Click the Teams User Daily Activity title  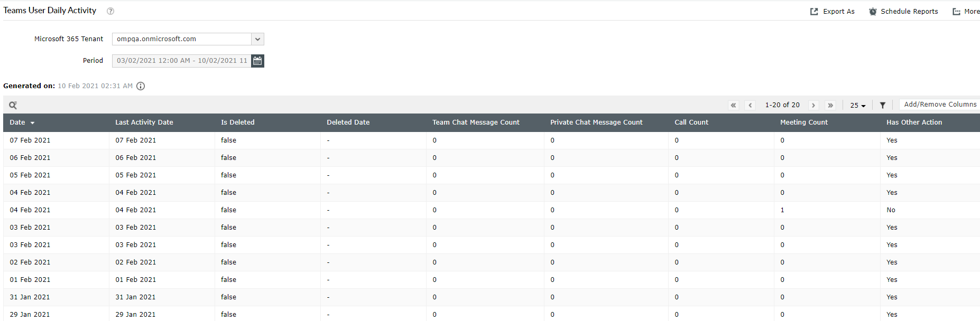[50, 11]
